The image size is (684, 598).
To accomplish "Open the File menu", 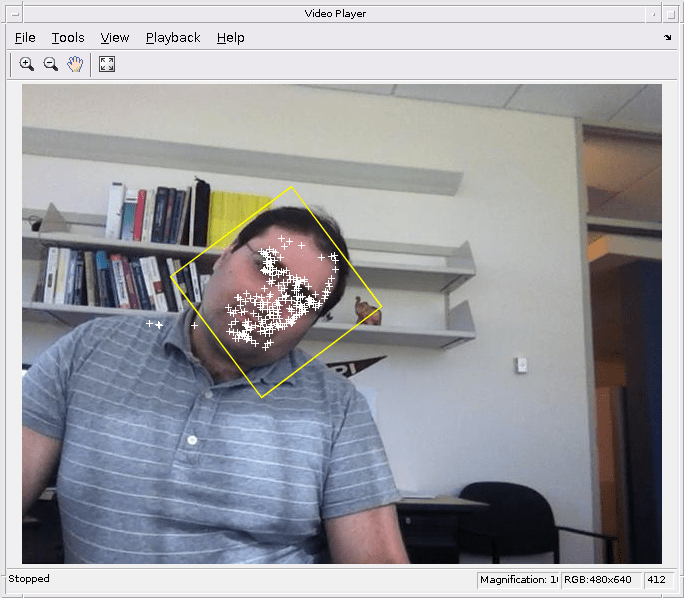I will click(x=25, y=38).
